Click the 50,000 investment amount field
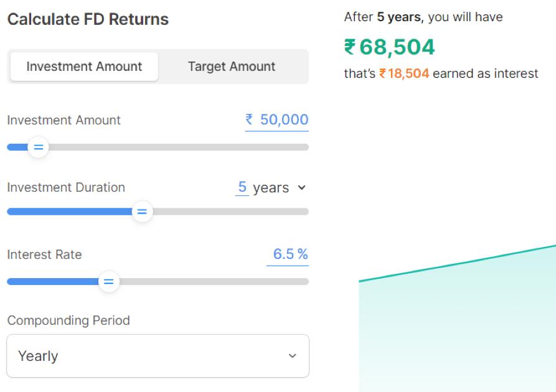The image size is (556, 392). pyautogui.click(x=284, y=119)
